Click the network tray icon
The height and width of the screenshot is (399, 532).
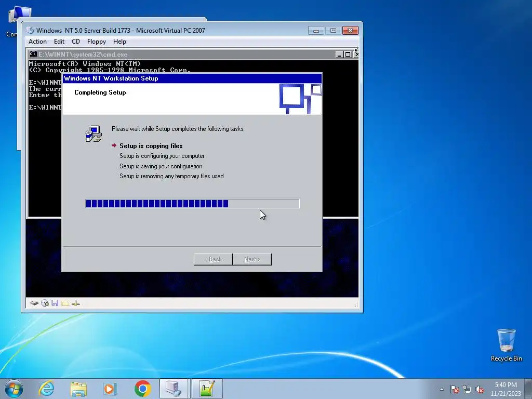[467, 389]
